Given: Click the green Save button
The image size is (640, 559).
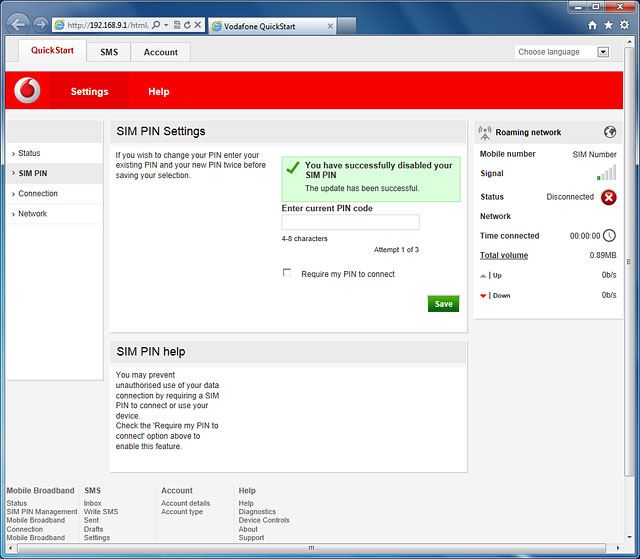Looking at the screenshot, I should [443, 304].
